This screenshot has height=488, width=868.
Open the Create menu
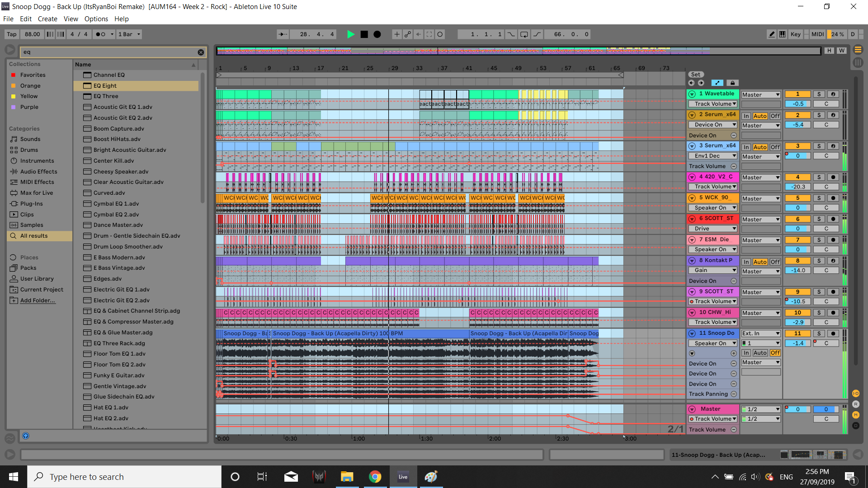47,19
